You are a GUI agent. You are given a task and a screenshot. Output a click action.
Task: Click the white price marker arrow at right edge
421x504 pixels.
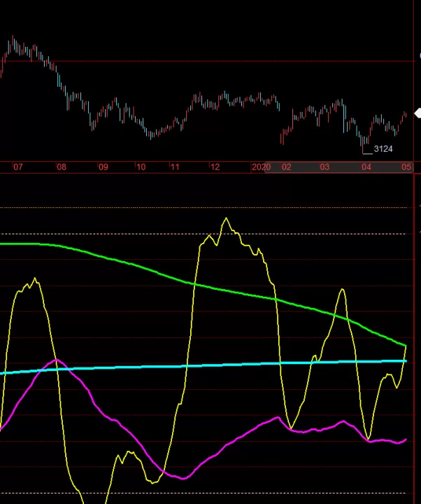418,113
